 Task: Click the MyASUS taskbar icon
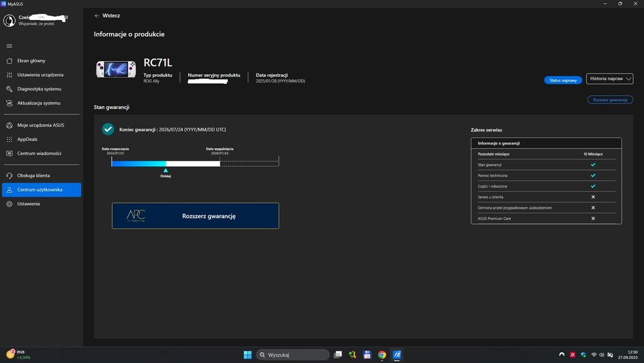pos(397,355)
